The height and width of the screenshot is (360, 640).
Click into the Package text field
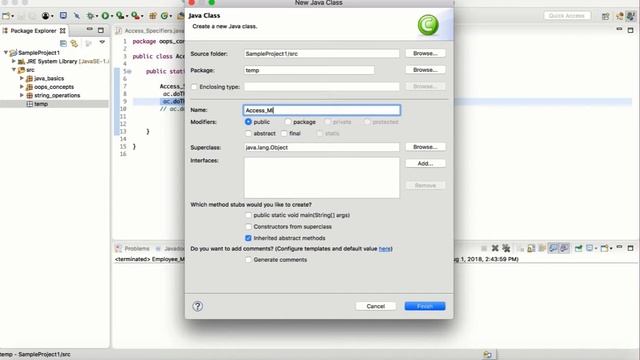point(309,70)
